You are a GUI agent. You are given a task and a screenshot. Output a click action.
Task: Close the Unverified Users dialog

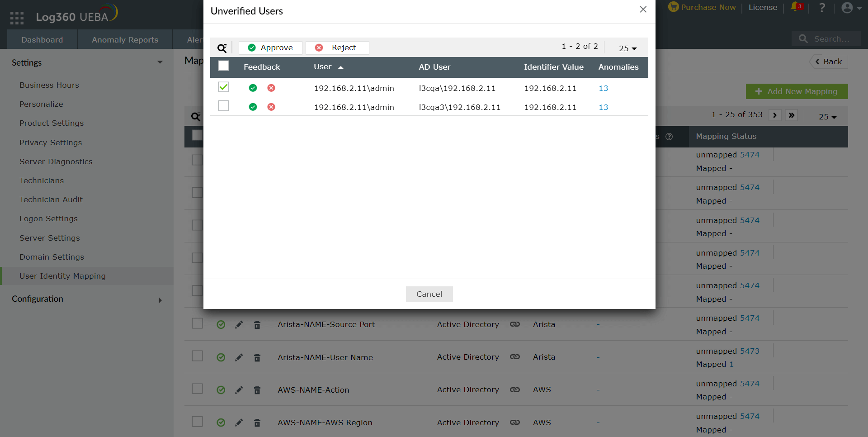pyautogui.click(x=643, y=9)
